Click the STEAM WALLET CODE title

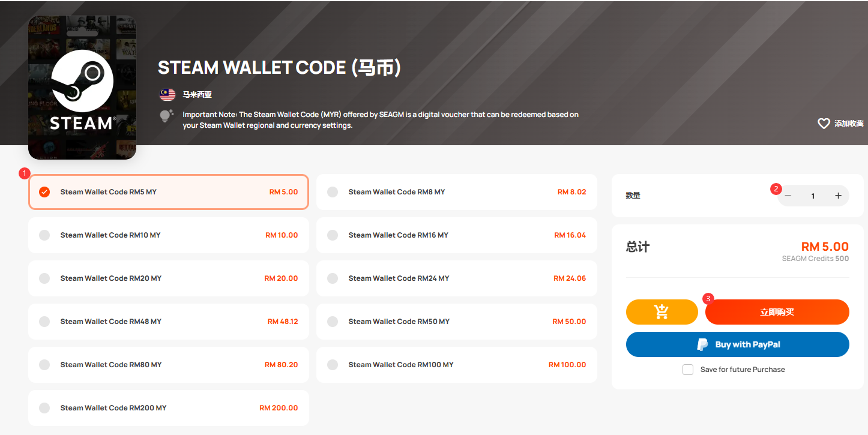click(x=279, y=68)
